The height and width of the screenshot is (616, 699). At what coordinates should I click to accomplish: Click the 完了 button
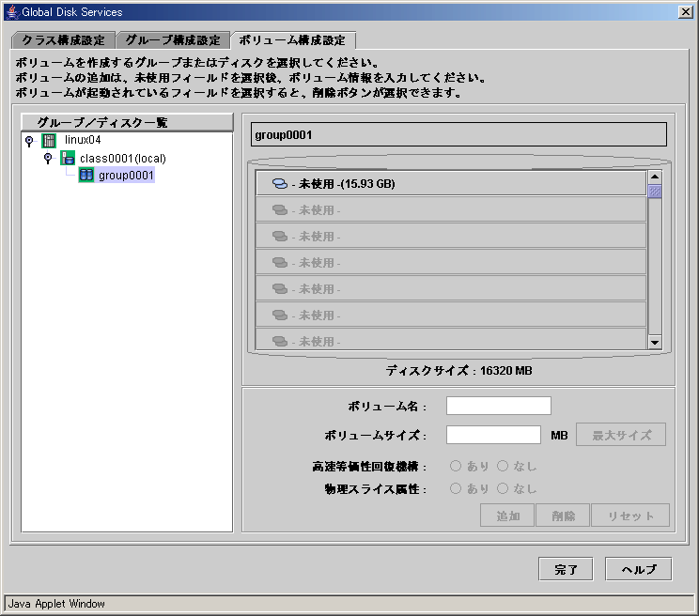[566, 569]
